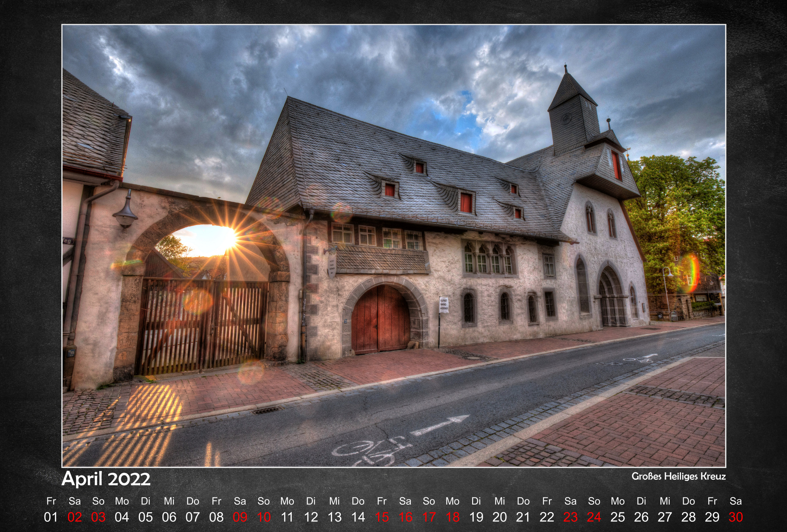Click the April 2022 month title
787x532 pixels.
coord(106,479)
